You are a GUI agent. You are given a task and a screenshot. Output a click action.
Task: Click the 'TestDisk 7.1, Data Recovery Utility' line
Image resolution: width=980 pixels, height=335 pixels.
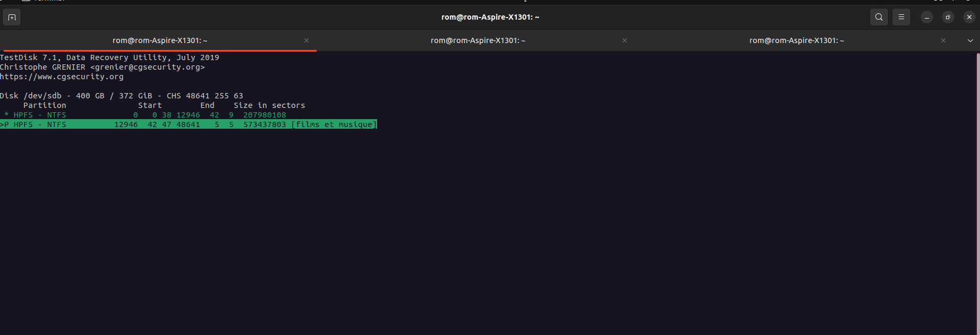click(x=109, y=57)
